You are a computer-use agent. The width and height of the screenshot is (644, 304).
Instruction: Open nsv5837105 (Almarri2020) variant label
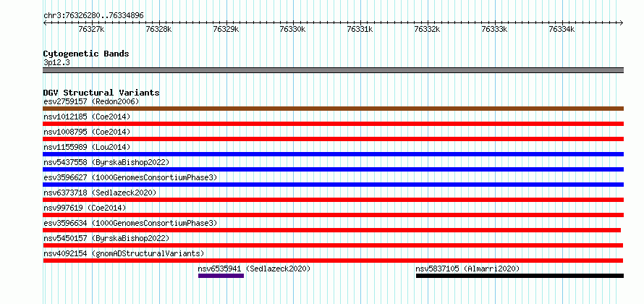pyautogui.click(x=467, y=269)
